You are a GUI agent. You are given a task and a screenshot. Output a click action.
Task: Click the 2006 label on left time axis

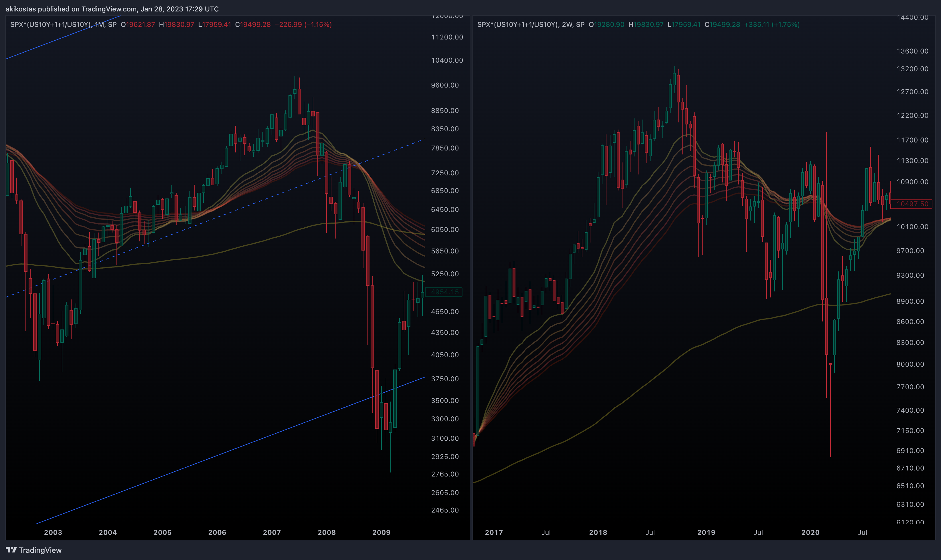(x=217, y=532)
